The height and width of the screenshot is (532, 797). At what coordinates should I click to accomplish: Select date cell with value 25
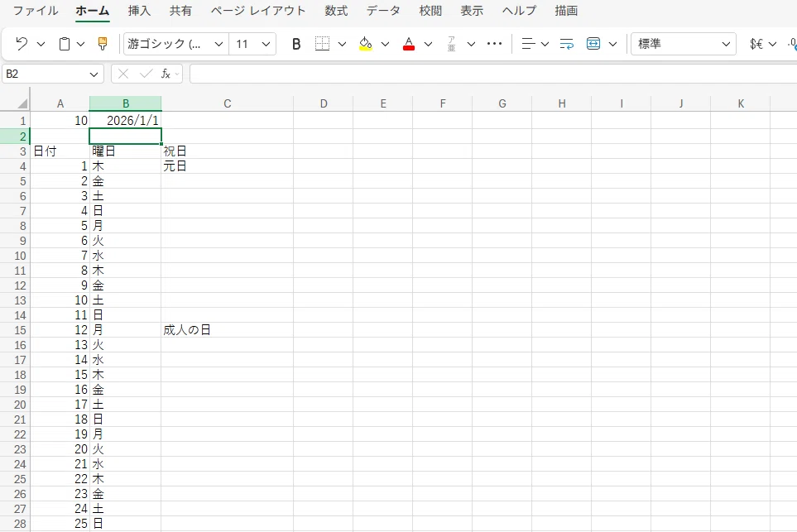pyautogui.click(x=60, y=524)
